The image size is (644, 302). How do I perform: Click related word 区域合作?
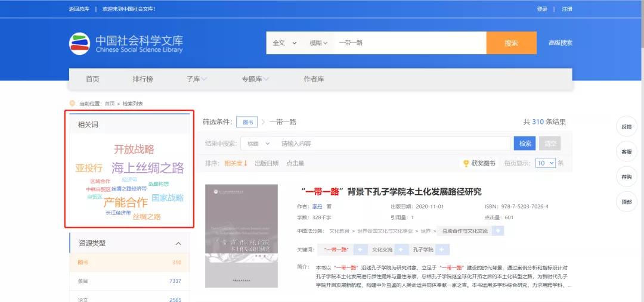pos(100,181)
